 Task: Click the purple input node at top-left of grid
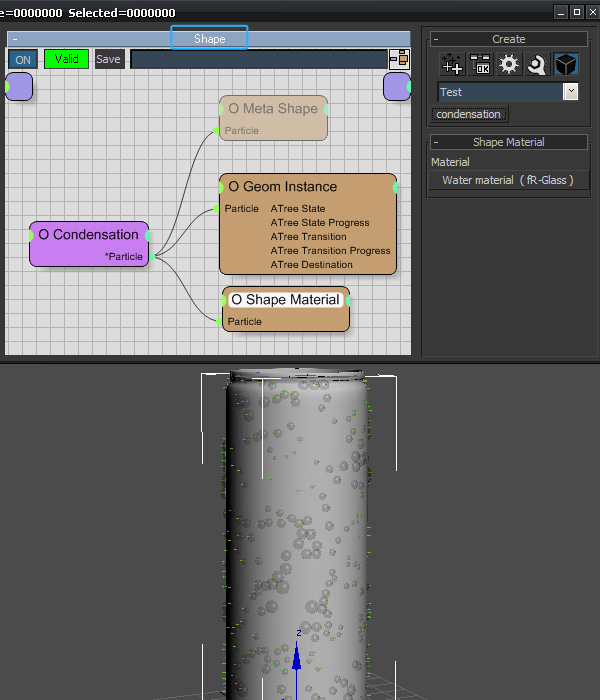coord(19,87)
